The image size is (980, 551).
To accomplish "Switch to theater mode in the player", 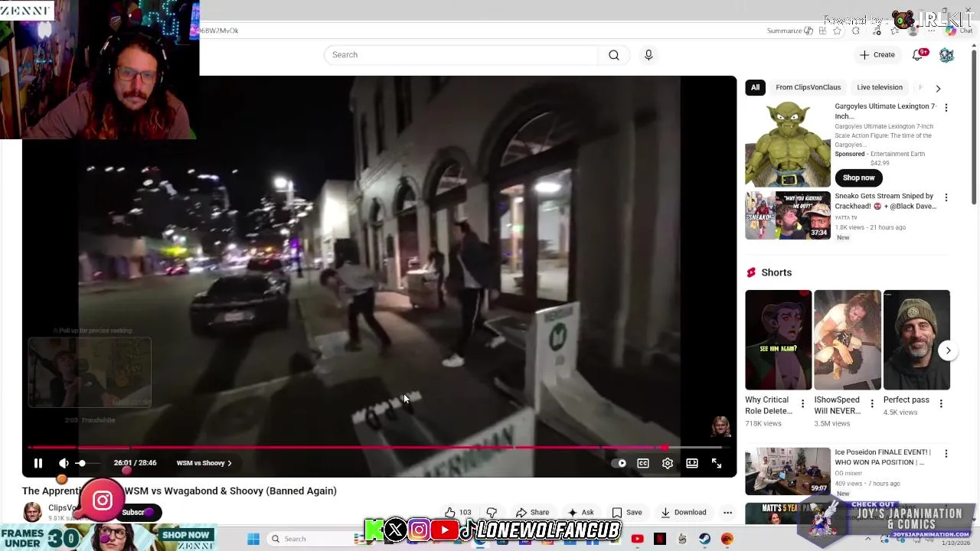I will point(692,463).
